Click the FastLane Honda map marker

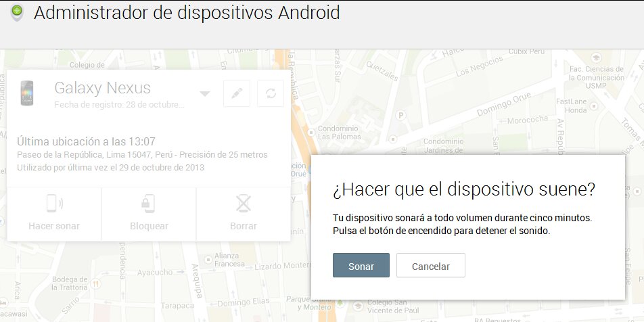point(593,106)
